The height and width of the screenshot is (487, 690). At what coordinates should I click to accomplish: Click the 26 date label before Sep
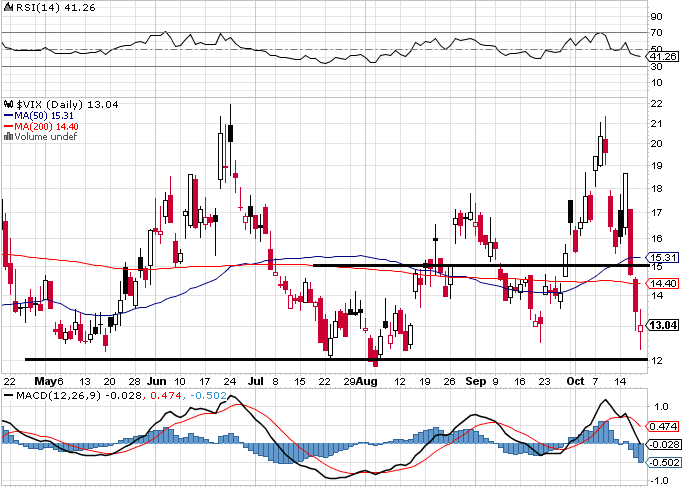click(x=449, y=381)
